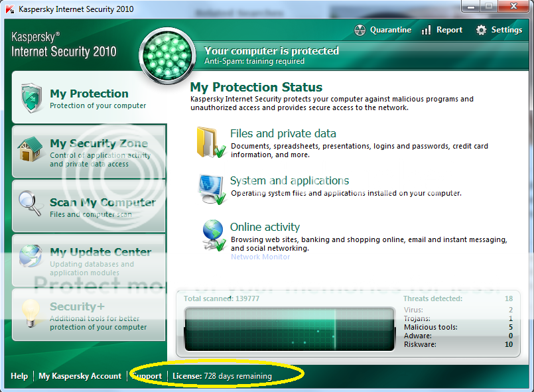Screen dimensions: 534x392
Task: Minimize the Kaspersky window
Action: pyautogui.click(x=471, y=7)
